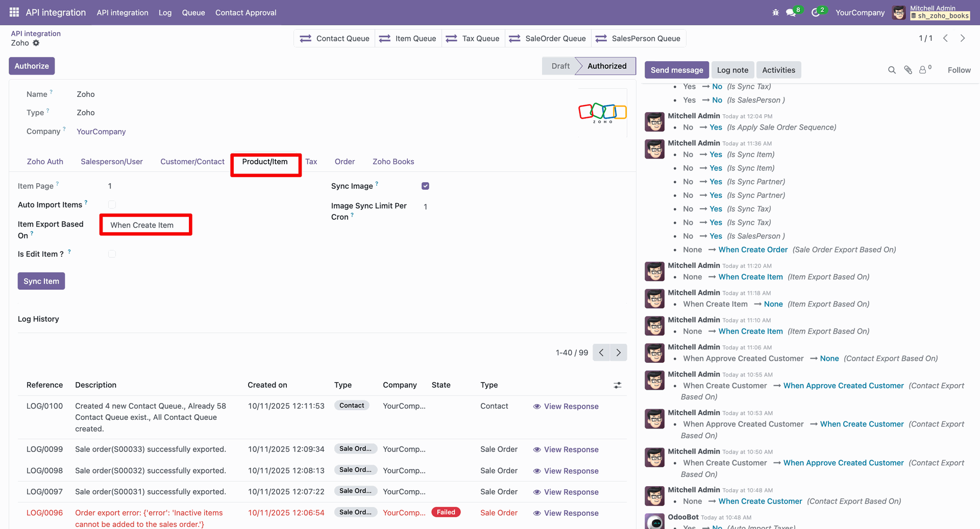The width and height of the screenshot is (980, 529).
Task: Select the Authorized status stage
Action: pyautogui.click(x=607, y=66)
